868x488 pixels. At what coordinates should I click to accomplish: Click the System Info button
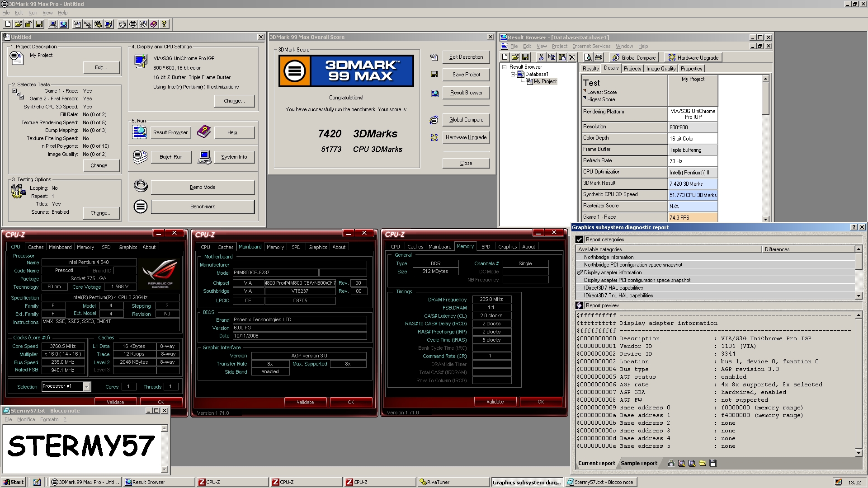click(234, 157)
